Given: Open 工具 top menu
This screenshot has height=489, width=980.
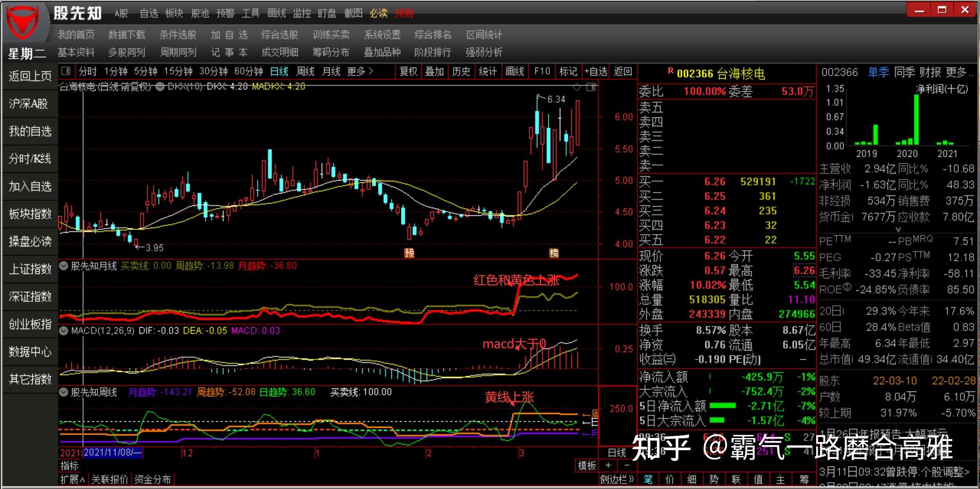Looking at the screenshot, I should click(x=251, y=13).
